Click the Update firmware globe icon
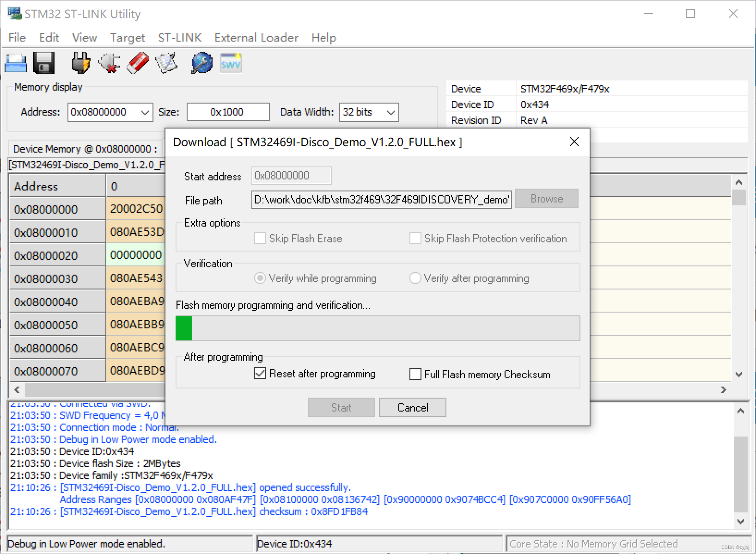 point(202,63)
